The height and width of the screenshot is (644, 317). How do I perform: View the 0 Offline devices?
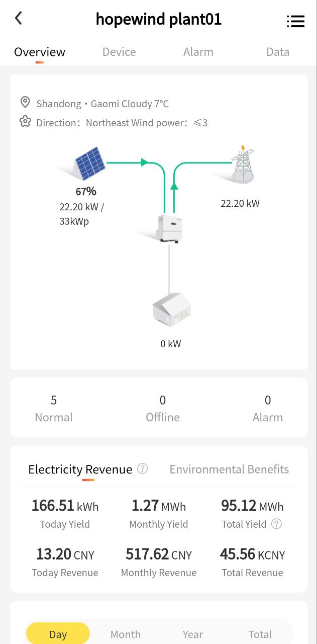click(163, 408)
